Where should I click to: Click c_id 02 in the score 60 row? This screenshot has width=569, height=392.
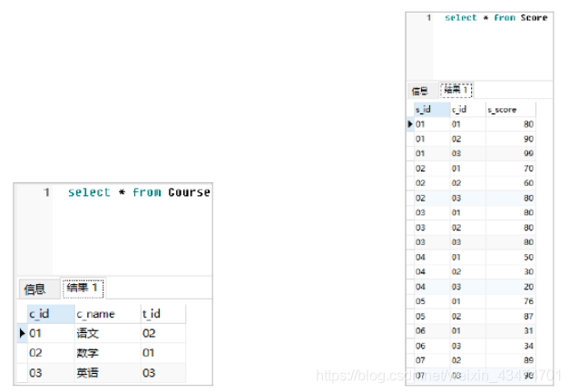pyautogui.click(x=467, y=183)
